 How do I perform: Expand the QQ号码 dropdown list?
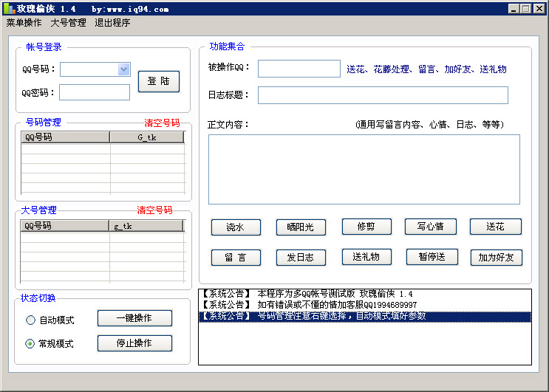coord(123,69)
